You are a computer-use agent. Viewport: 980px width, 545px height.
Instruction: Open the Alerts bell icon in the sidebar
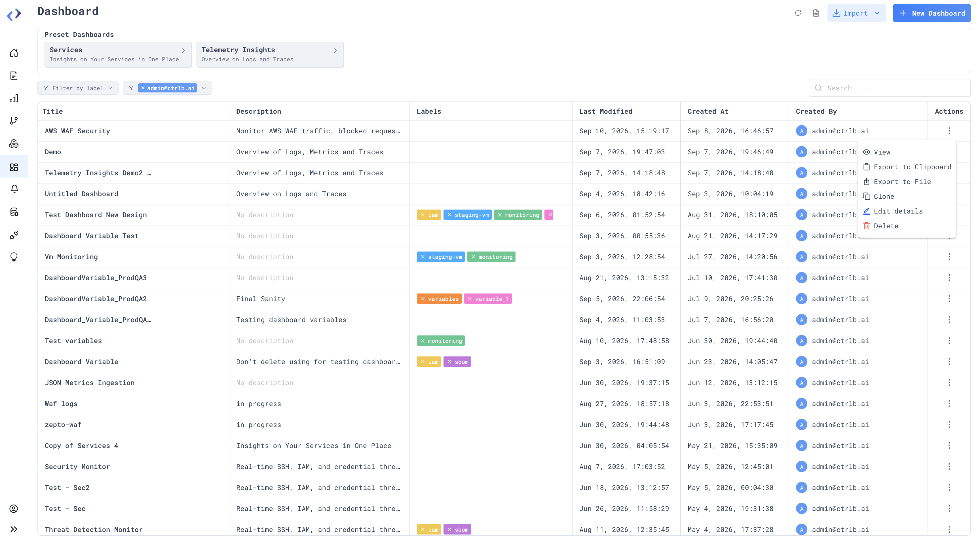pyautogui.click(x=14, y=189)
